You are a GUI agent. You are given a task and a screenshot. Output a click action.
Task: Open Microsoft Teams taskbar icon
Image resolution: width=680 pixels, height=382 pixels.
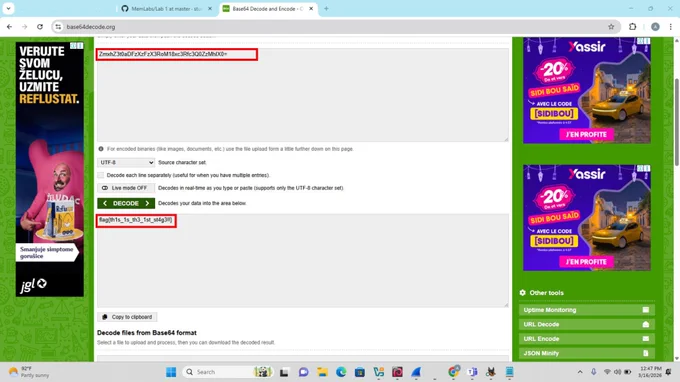(472, 372)
